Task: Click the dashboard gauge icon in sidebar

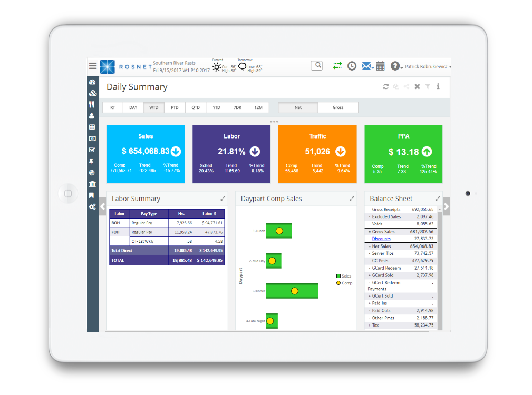Action: (92, 82)
